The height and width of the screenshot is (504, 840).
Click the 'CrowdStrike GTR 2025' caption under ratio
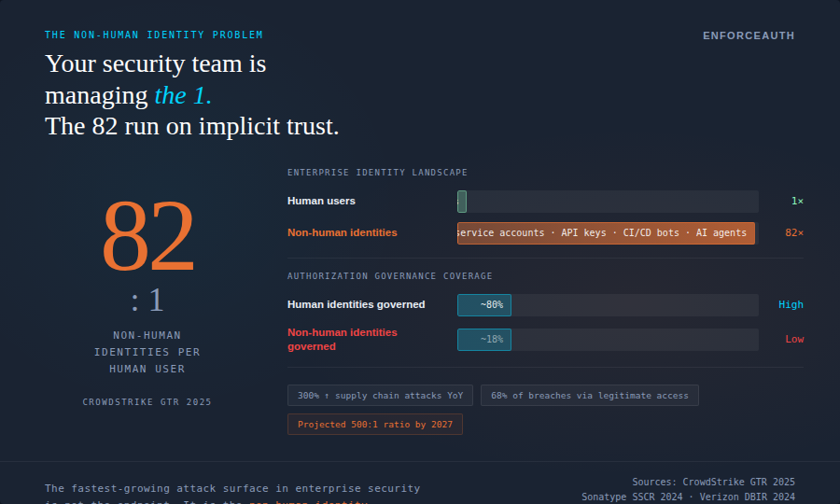coord(147,402)
